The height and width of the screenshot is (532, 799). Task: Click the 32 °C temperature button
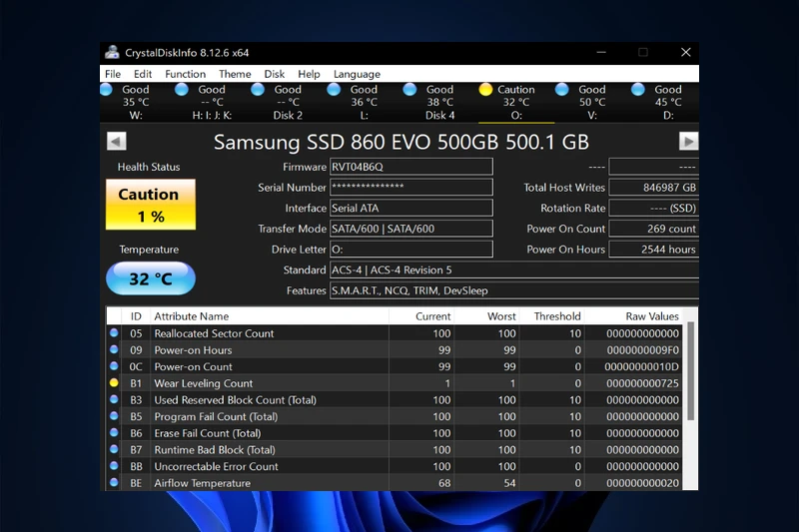[151, 278]
